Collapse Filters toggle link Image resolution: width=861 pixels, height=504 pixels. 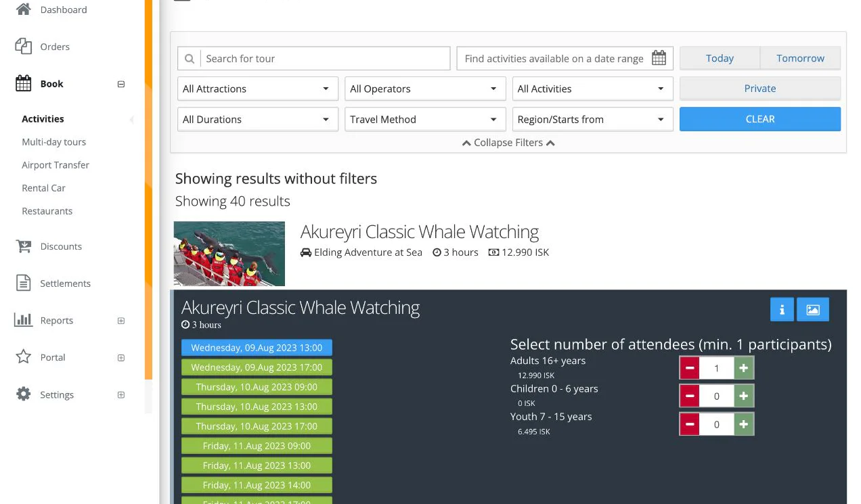pyautogui.click(x=508, y=143)
